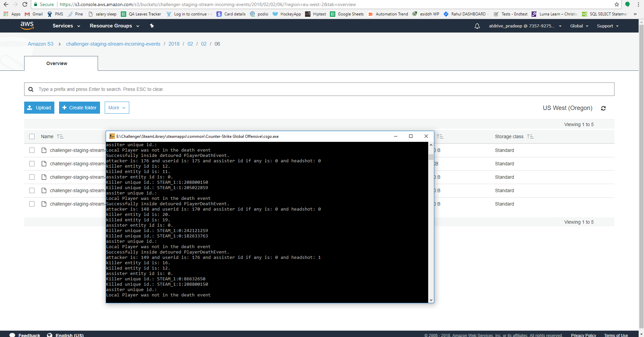Click the Storage class column header
The image size is (644, 337).
tap(509, 136)
